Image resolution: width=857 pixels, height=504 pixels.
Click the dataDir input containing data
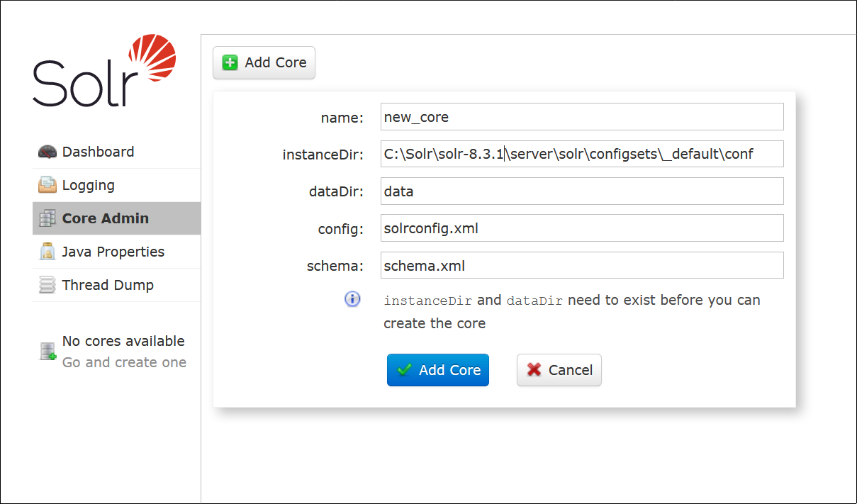point(581,191)
